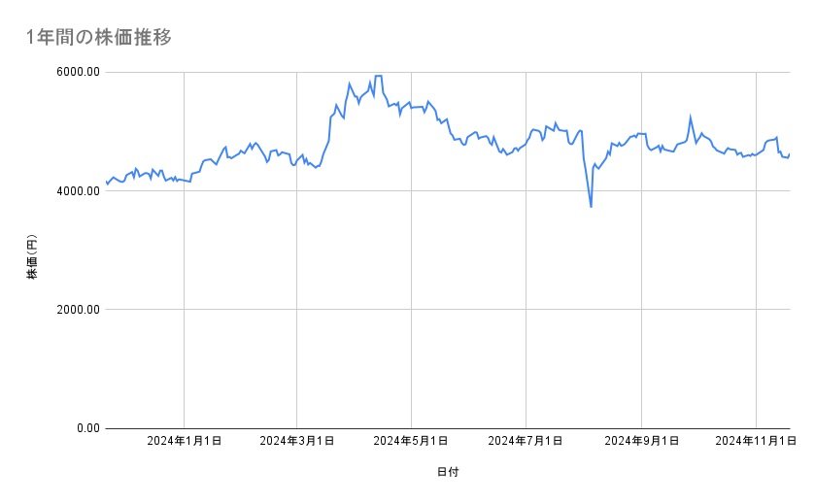Image resolution: width=815 pixels, height=504 pixels.
Task: Select the 2024年7月1日 date label
Action: 526,441
